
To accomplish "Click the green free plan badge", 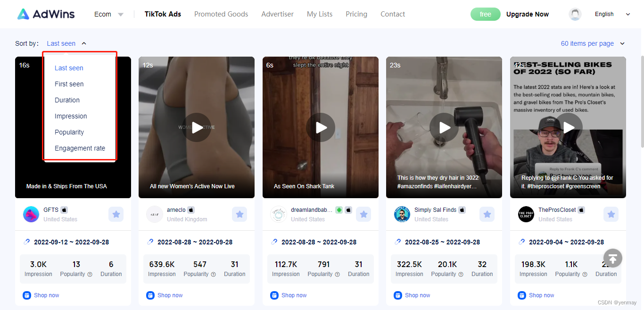I will (486, 14).
